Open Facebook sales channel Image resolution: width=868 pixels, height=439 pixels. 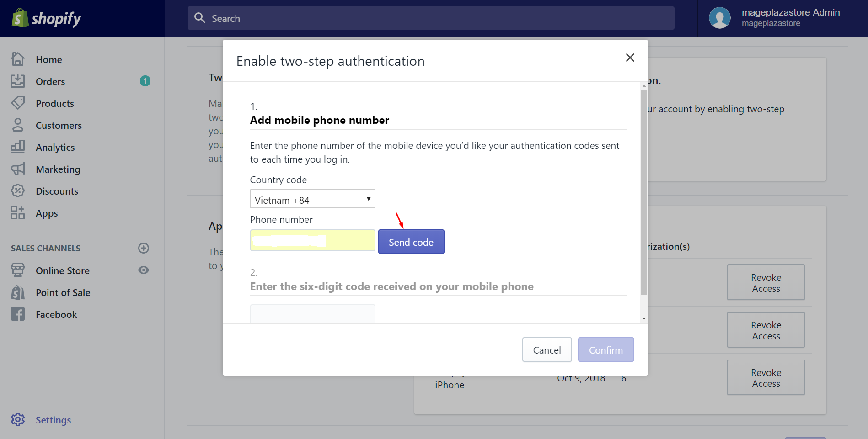(x=56, y=314)
